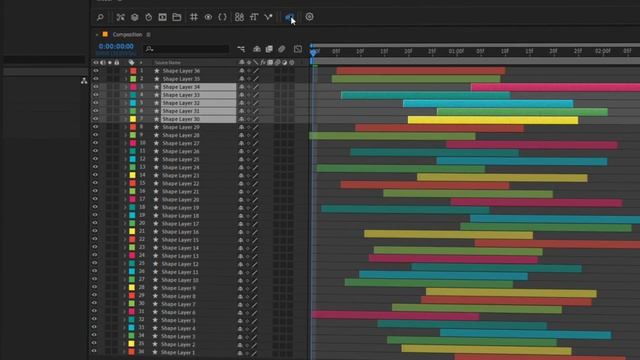Toggle visibility of Shape Layer 34

tap(96, 87)
